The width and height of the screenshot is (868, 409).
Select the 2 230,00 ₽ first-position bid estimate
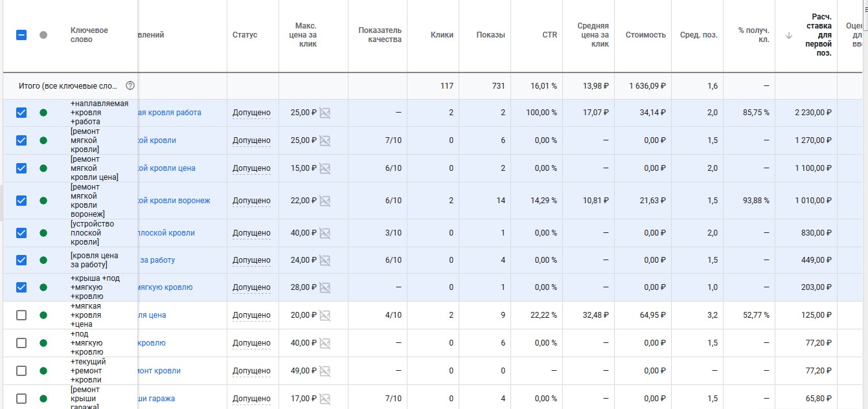(x=813, y=113)
